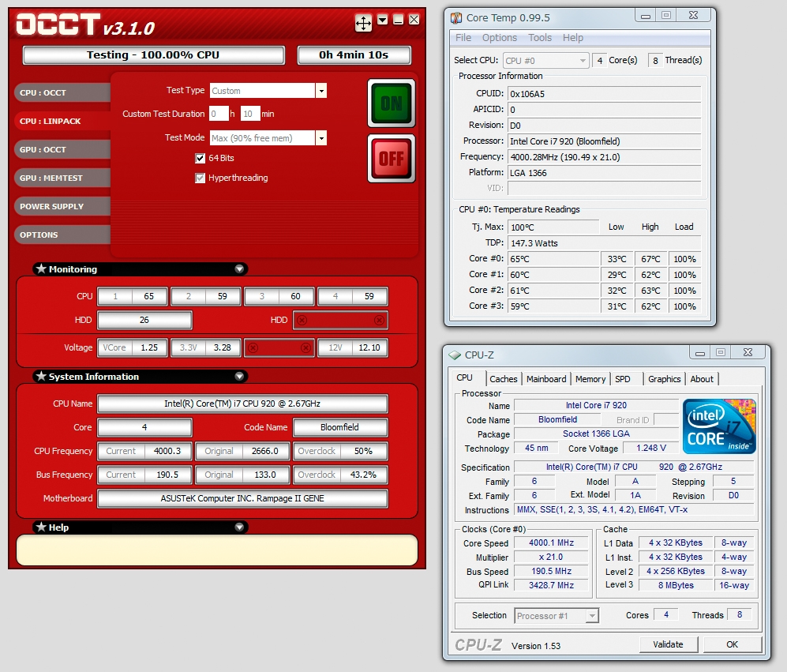The height and width of the screenshot is (672, 787).
Task: Open the Test Type dropdown
Action: 321,91
